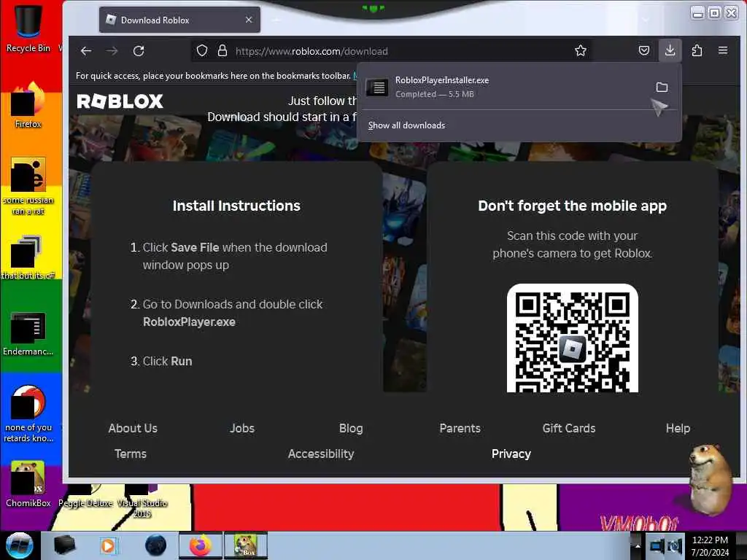747x560 pixels.
Task: Select the 'that but its c#' desktop icon
Action: tap(28, 257)
